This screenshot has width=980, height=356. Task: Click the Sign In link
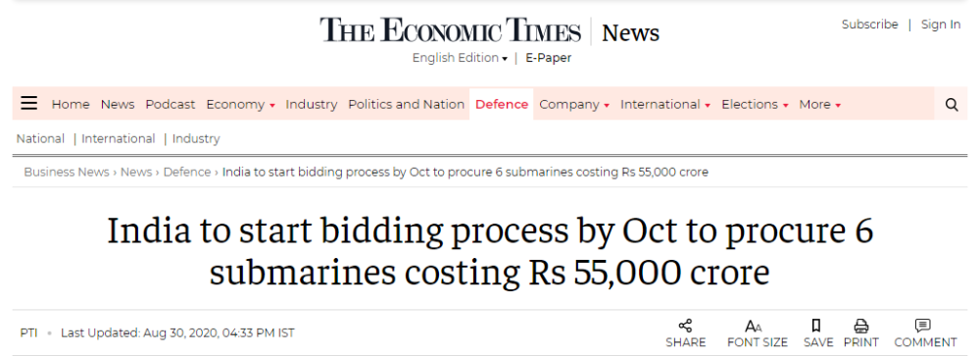(x=941, y=25)
